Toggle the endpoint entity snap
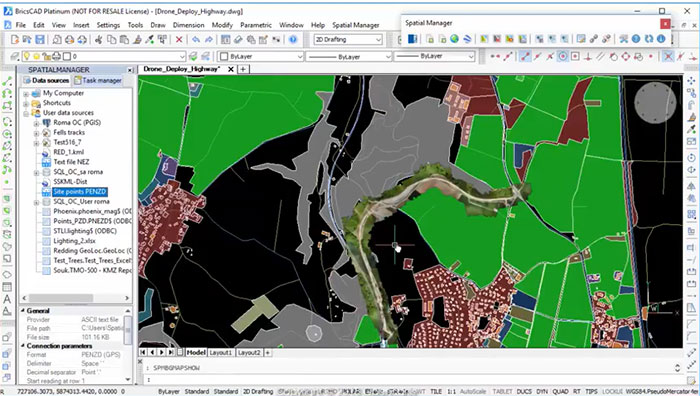This screenshot has width=700, height=396. point(525,56)
